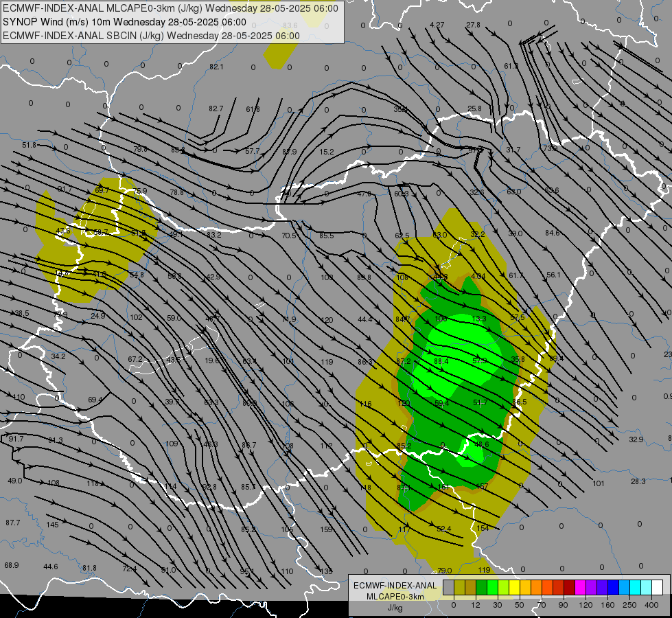Image resolution: width=672 pixels, height=618 pixels.
Task: Click the map value 157
Action: pyautogui.click(x=482, y=486)
